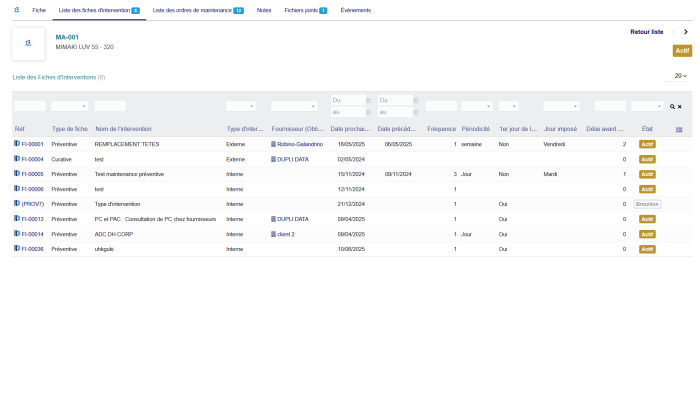Click the Robino-Galandrino supplier building icon
This screenshot has height=410, width=700.
273,144
